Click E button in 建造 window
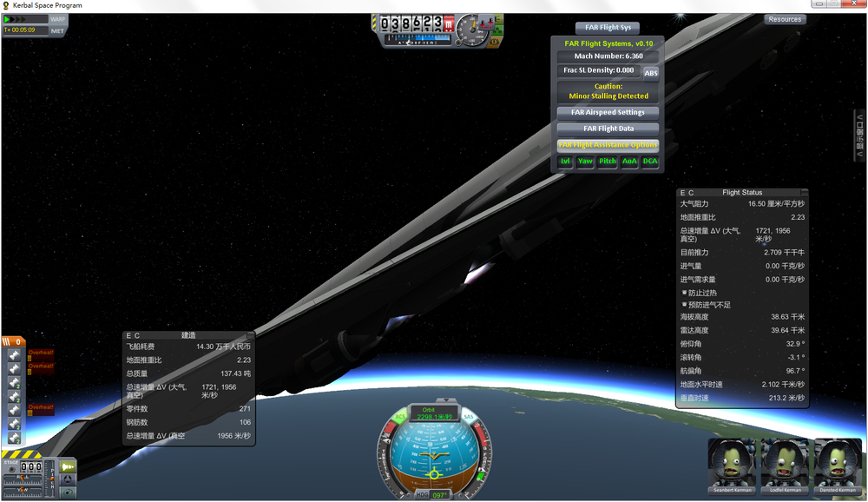The image size is (868, 502). tap(128, 336)
